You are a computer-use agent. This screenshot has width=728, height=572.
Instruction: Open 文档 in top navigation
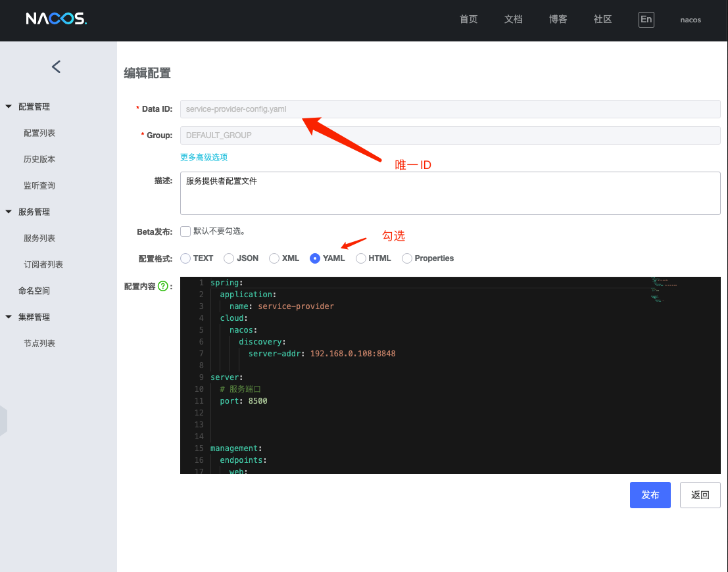pyautogui.click(x=513, y=20)
